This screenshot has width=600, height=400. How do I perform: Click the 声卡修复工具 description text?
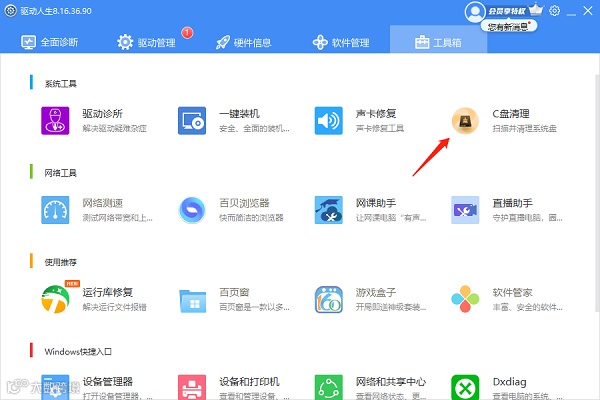380,128
